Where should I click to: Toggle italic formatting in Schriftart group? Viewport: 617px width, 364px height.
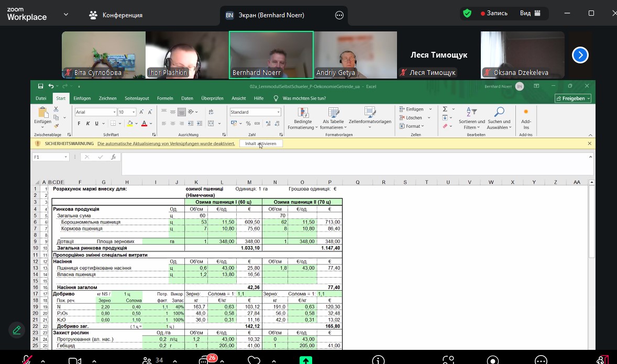[88, 124]
